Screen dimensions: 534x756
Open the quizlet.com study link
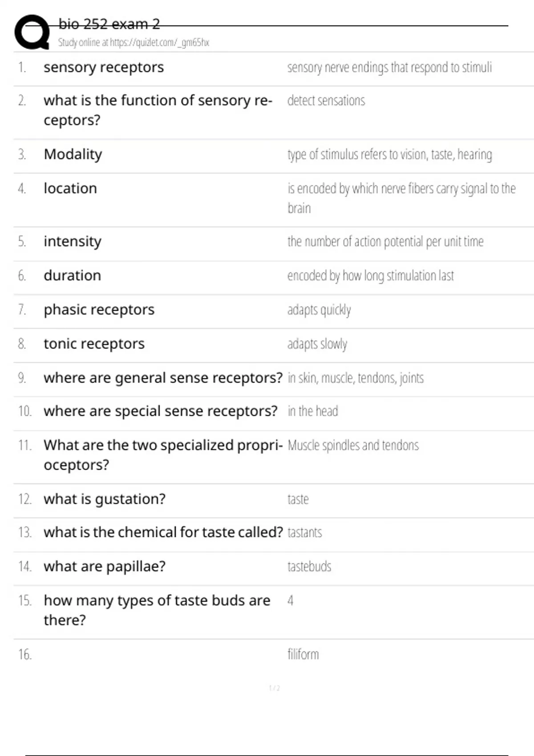(159, 43)
